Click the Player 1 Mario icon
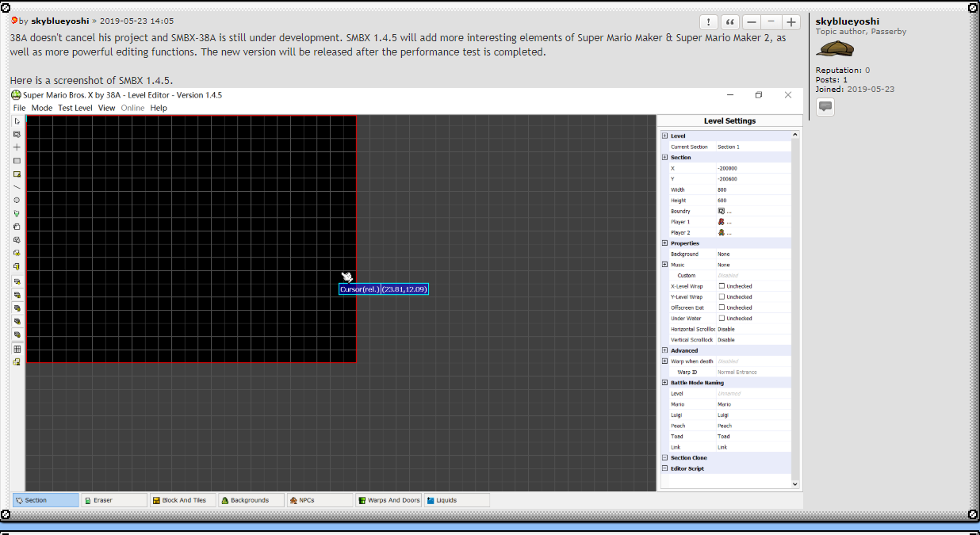Image resolution: width=980 pixels, height=535 pixels. tap(722, 222)
